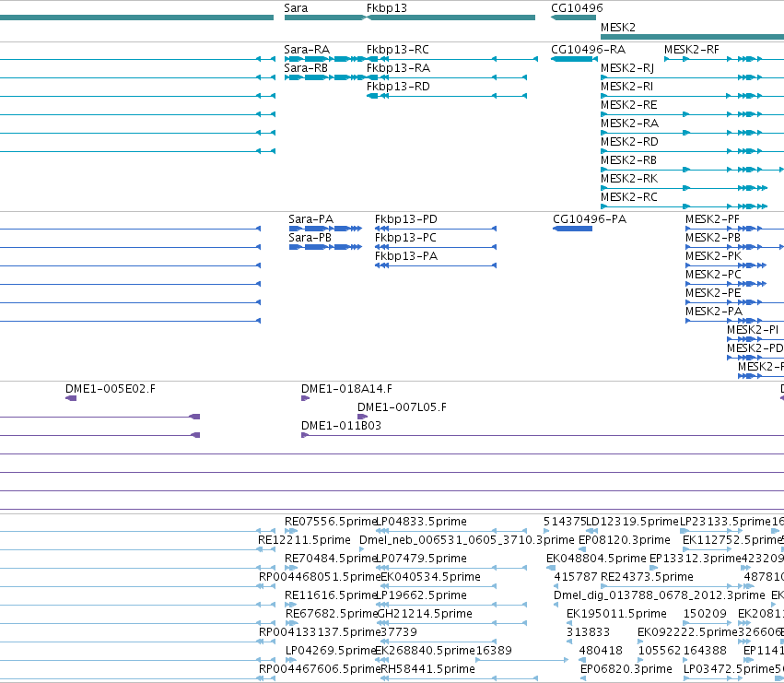Open EST label 'RE12211.5prime'
The height and width of the screenshot is (683, 784).
point(304,540)
